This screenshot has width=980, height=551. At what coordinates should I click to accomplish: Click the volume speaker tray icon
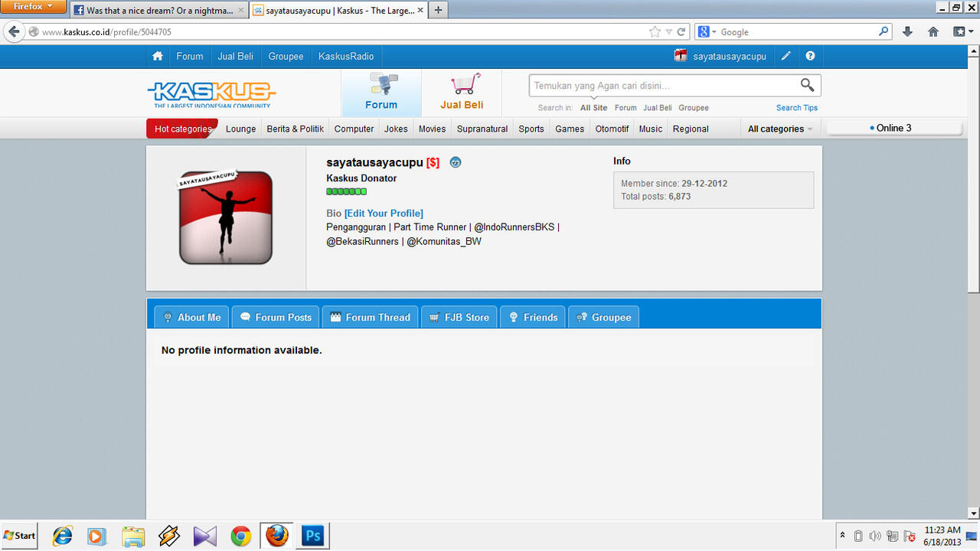pyautogui.click(x=875, y=536)
